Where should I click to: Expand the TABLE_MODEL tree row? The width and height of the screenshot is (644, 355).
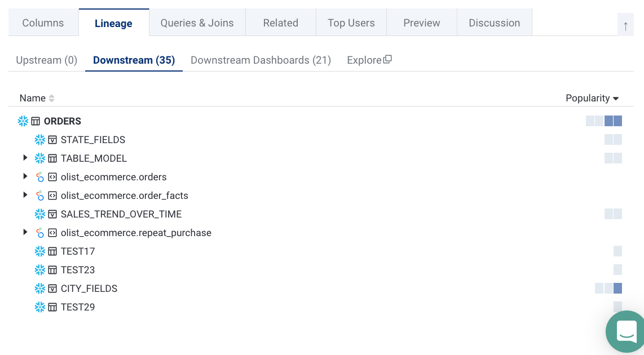point(25,158)
